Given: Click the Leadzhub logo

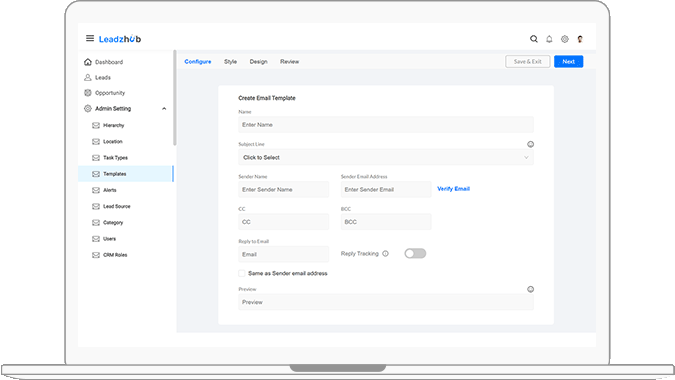Looking at the screenshot, I should (120, 39).
